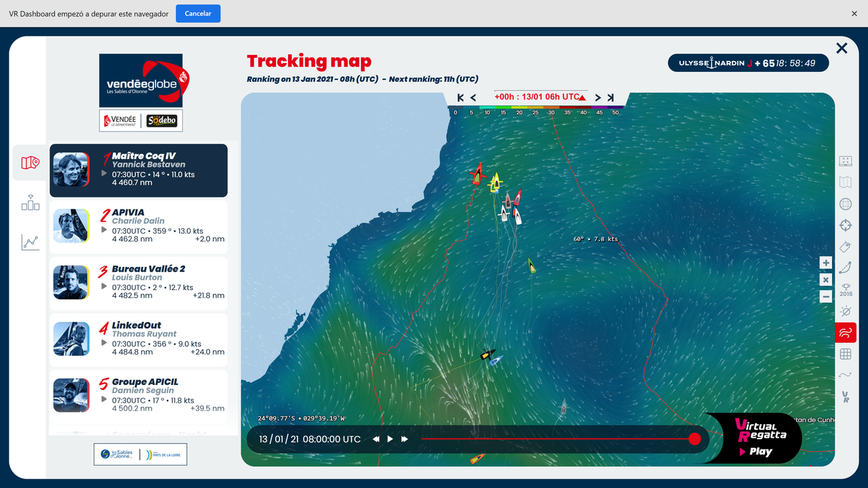The height and width of the screenshot is (488, 868).
Task: Zoom out with the minus button
Action: pos(825,297)
